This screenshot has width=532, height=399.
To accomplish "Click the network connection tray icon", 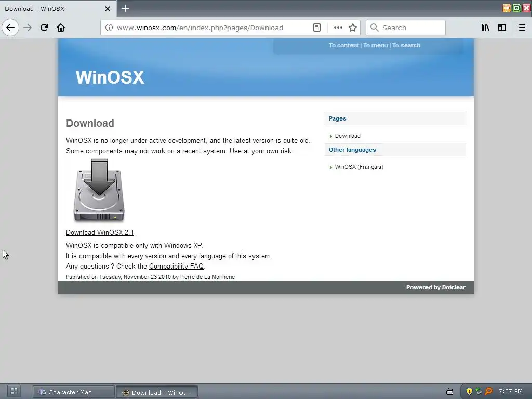I will click(x=478, y=391).
